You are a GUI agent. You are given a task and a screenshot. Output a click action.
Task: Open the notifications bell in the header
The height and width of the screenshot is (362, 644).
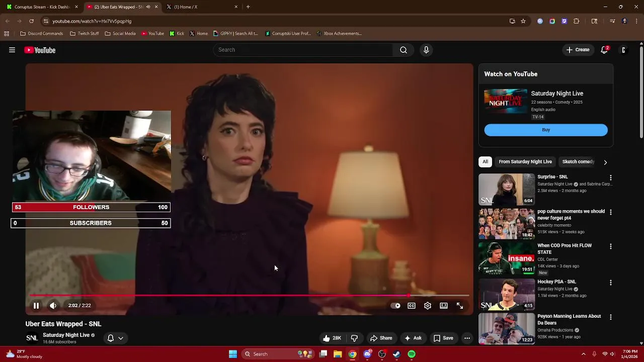605,50
